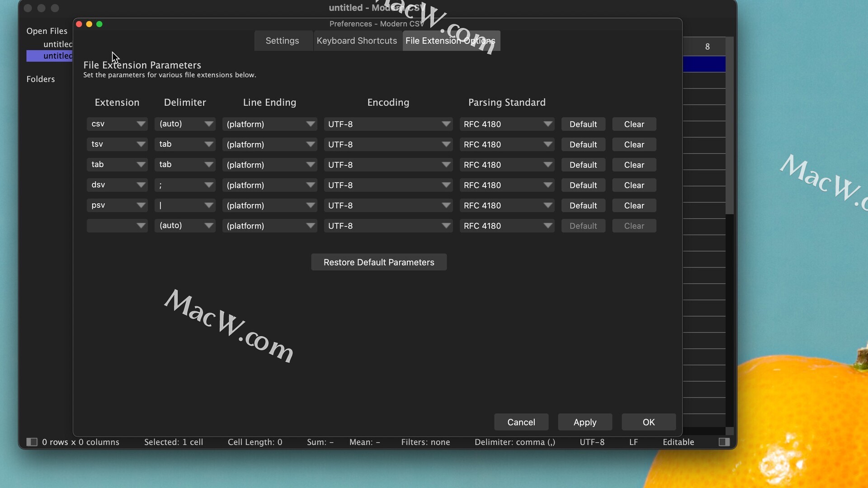Open encoding dropdown for tsv row
Viewport: 868px width, 488px height.
(388, 144)
